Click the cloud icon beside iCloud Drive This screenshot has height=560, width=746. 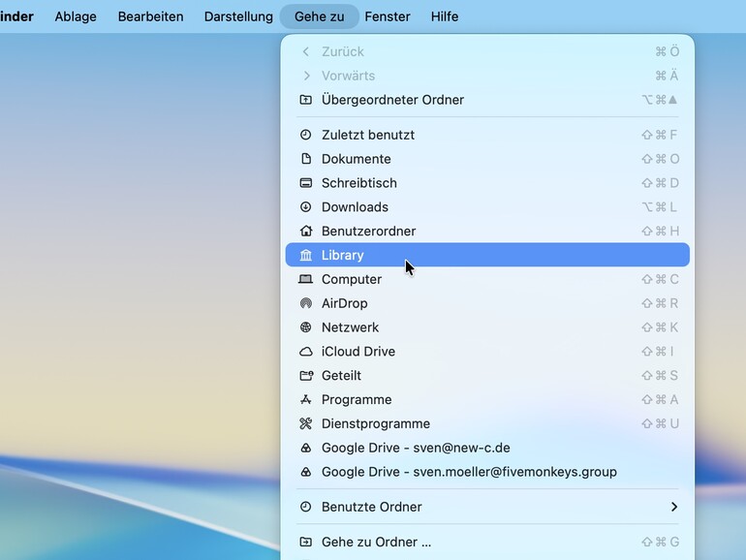point(306,352)
